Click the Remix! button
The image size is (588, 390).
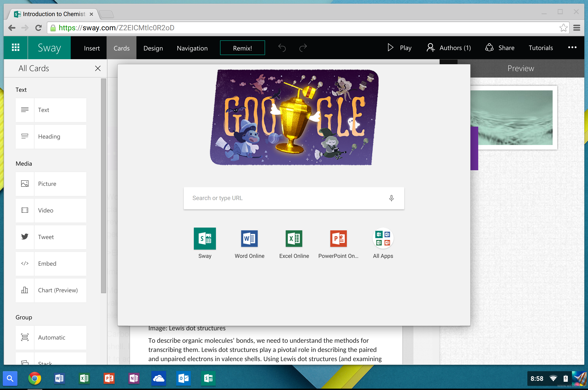point(242,48)
